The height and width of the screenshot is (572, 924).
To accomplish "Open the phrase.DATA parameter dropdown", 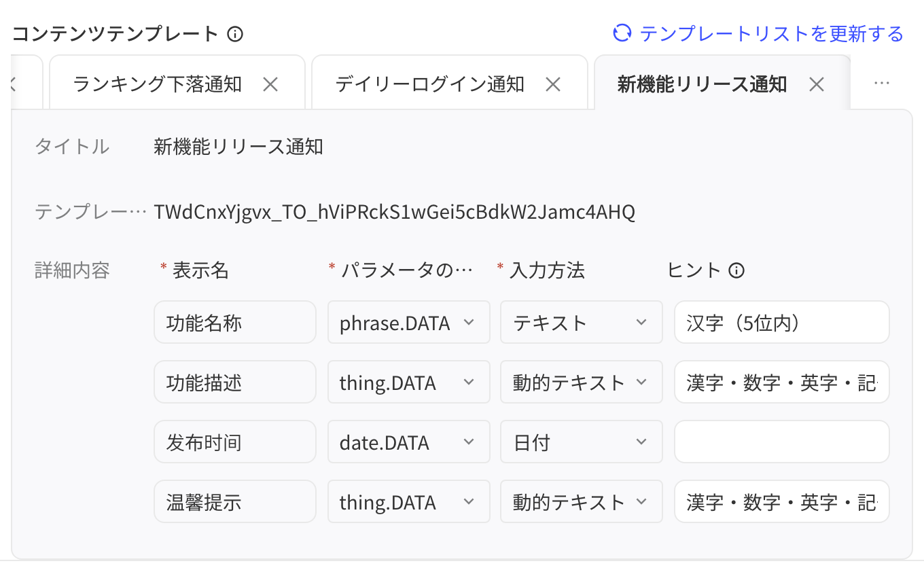I will coord(409,323).
